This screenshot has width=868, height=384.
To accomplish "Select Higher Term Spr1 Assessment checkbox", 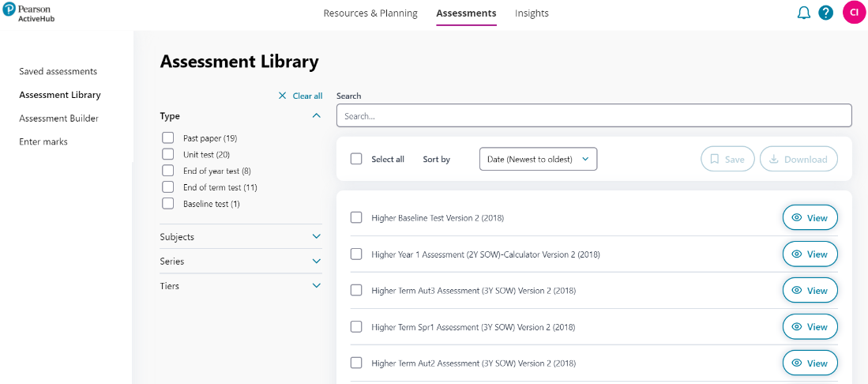I will [356, 327].
